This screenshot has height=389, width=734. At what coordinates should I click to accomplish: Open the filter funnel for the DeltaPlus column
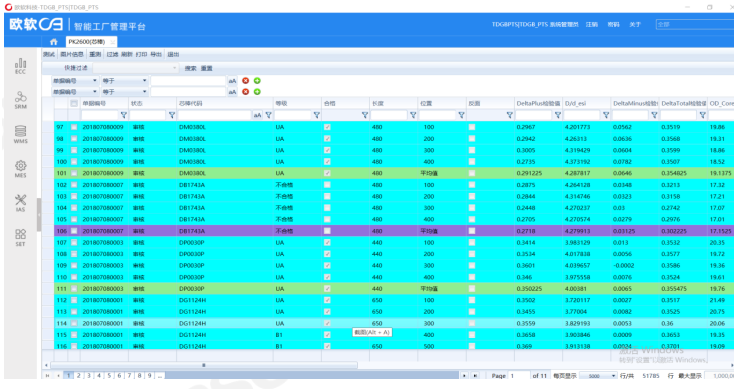point(558,115)
